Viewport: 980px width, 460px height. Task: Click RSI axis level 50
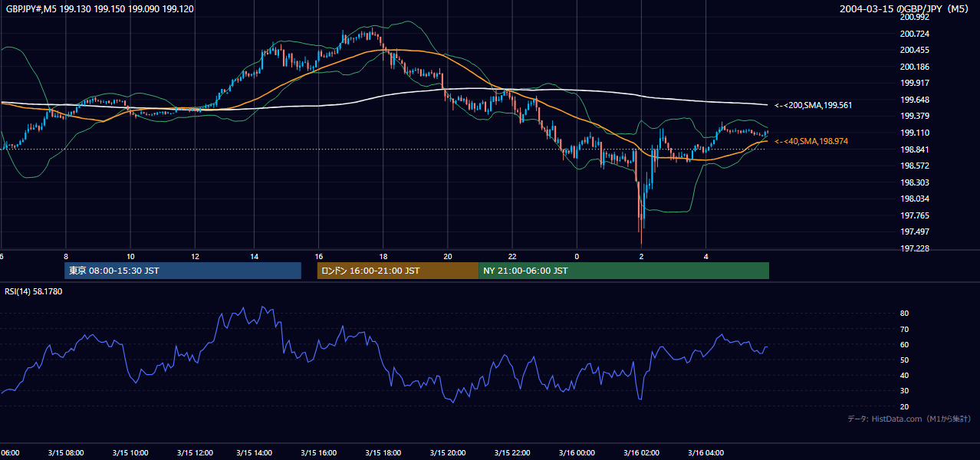coord(904,360)
